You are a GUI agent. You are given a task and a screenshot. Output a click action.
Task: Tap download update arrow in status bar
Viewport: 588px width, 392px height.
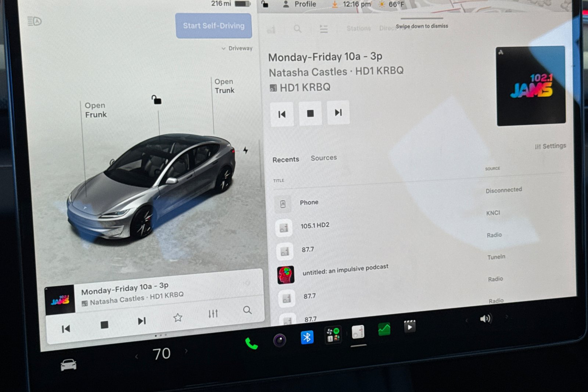point(335,4)
